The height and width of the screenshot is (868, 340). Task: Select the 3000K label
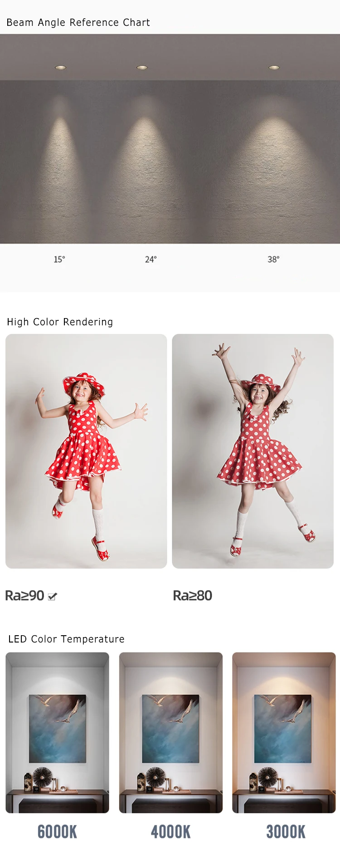286,832
